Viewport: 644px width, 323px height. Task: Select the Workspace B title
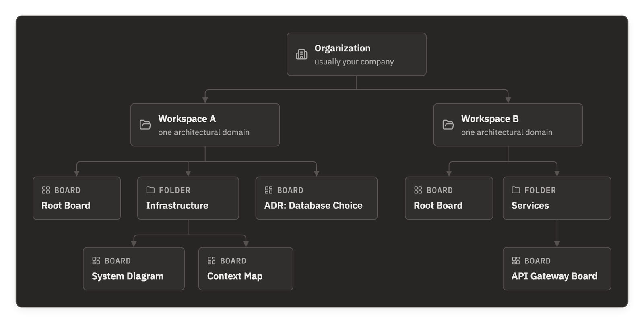pyautogui.click(x=490, y=119)
